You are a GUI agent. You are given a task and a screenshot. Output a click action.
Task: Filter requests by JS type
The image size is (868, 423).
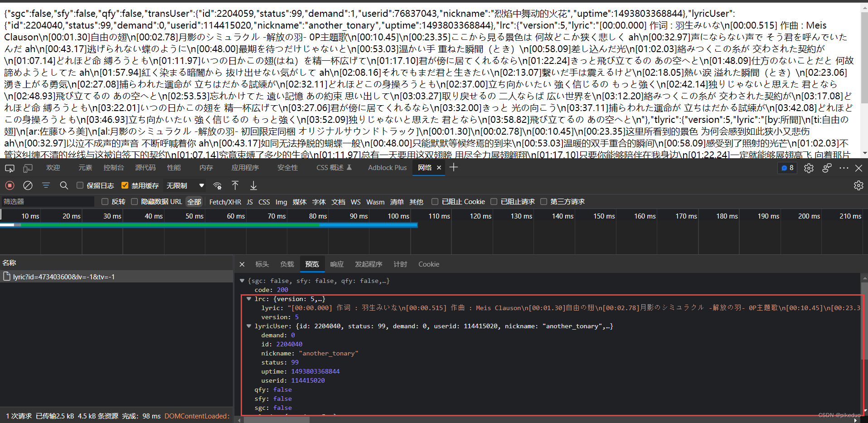pyautogui.click(x=250, y=202)
